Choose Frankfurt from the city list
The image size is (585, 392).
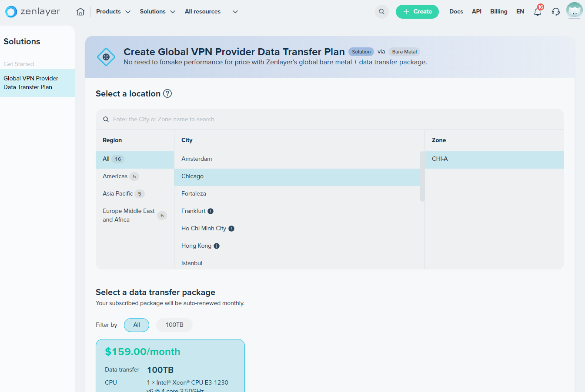point(297,211)
